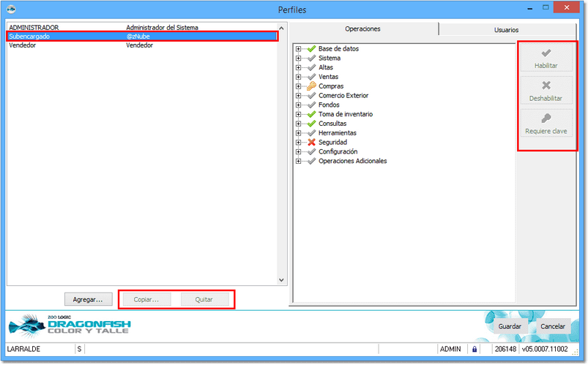The image size is (588, 365).
Task: Click the Dragonfish fish icon in title bar
Action: [11, 9]
